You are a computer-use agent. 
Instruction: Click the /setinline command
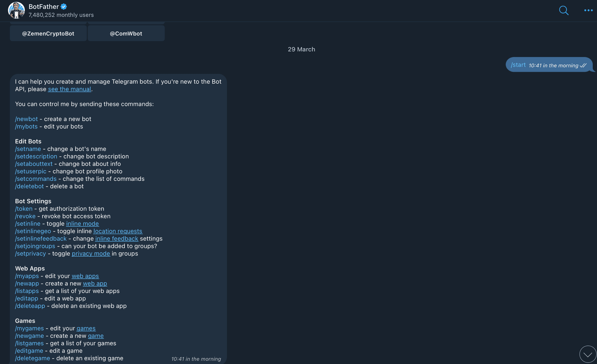[x=28, y=223]
